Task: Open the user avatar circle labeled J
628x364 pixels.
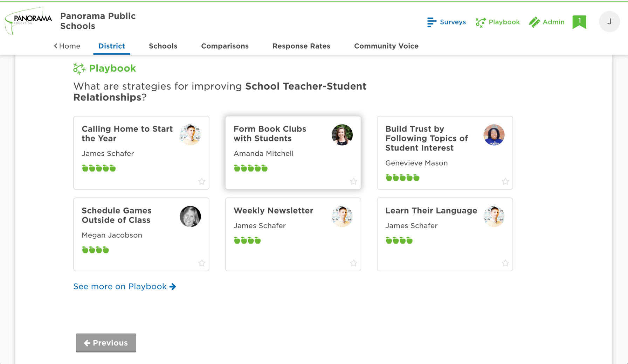Action: coord(609,21)
